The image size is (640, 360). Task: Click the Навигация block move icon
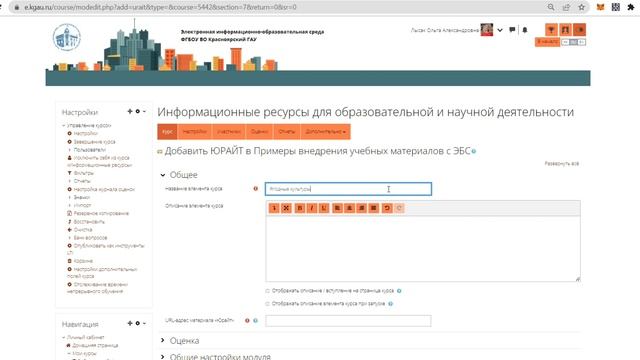pyautogui.click(x=130, y=323)
